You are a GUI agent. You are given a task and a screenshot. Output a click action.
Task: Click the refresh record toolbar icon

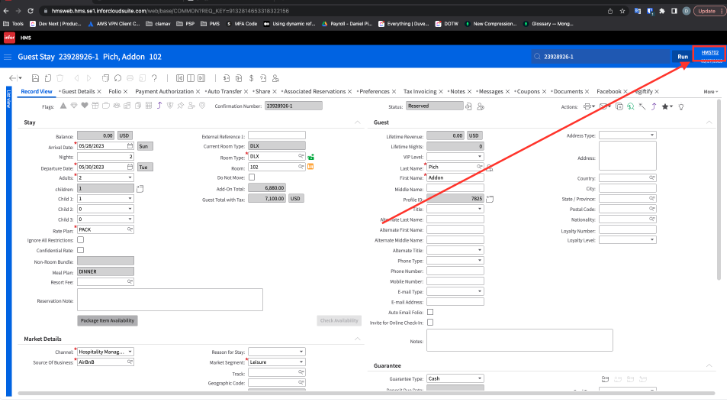click(118, 78)
